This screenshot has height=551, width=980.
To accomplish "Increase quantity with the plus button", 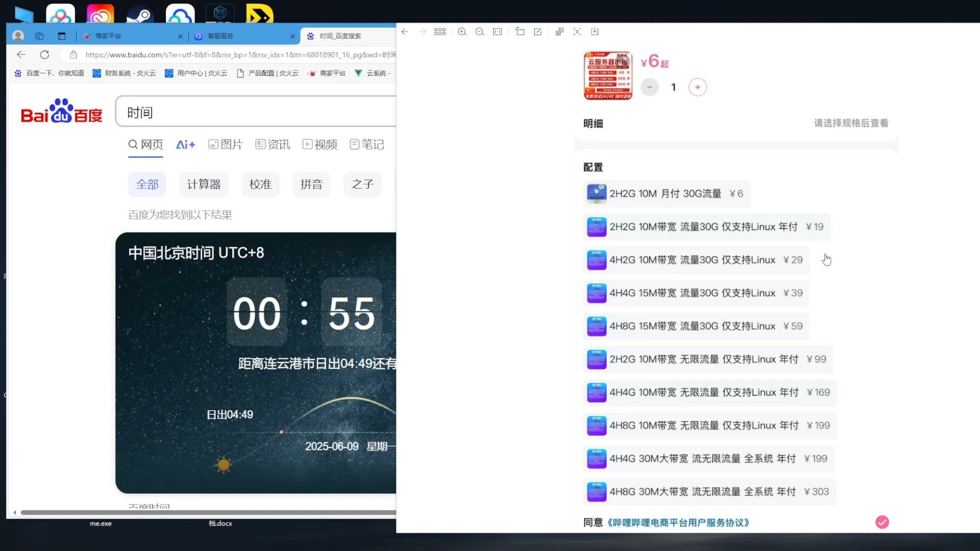I will 697,87.
